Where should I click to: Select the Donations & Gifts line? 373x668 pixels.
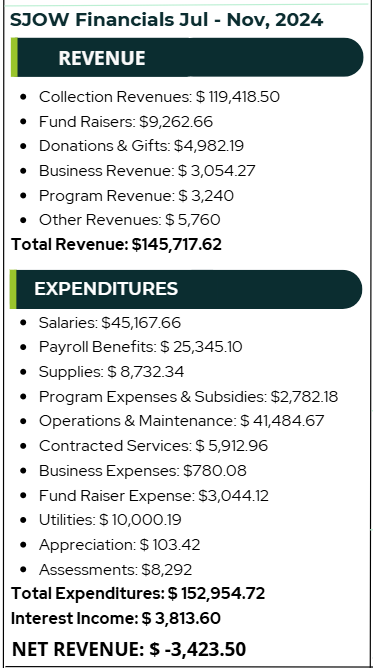[141, 146]
